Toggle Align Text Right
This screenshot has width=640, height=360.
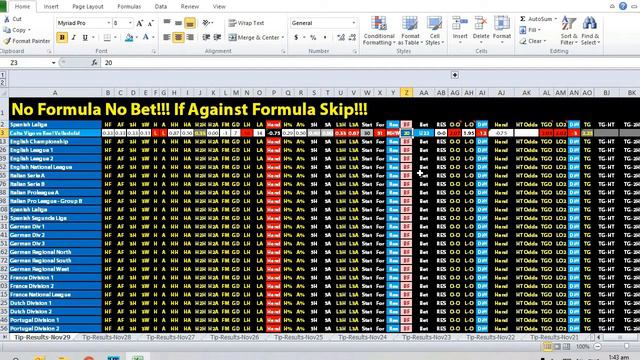pos(190,37)
